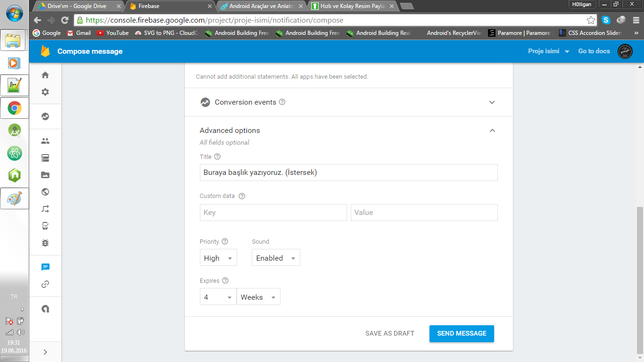The image size is (644, 362).
Task: Collapse the Advanced options section
Action: [492, 131]
